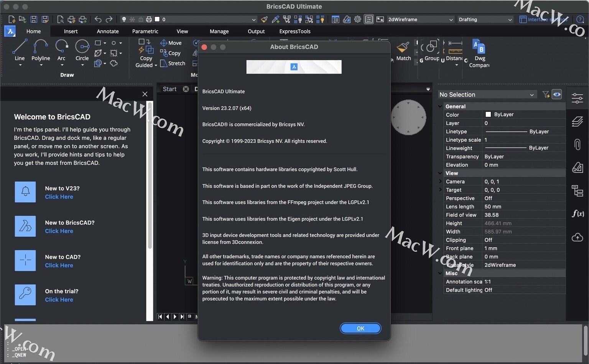Click the link under New to BricsCAD?
This screenshot has width=589, height=364.
point(59,231)
